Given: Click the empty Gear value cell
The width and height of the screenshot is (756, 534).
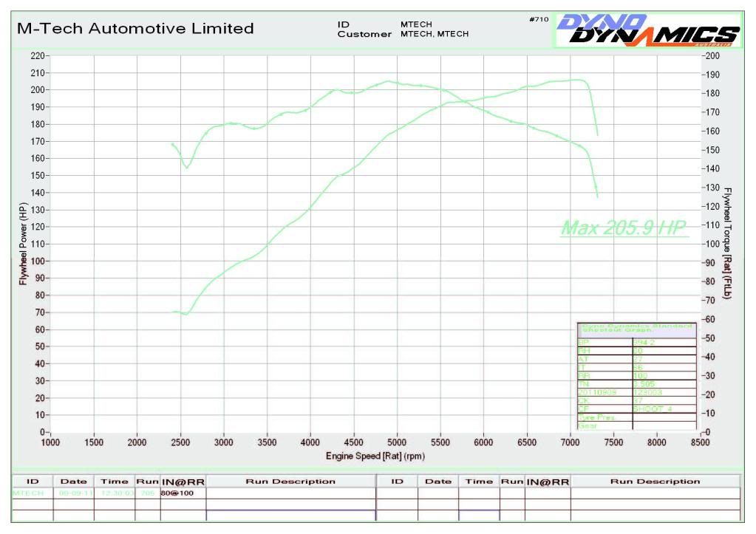Looking at the screenshot, I should 664,426.
